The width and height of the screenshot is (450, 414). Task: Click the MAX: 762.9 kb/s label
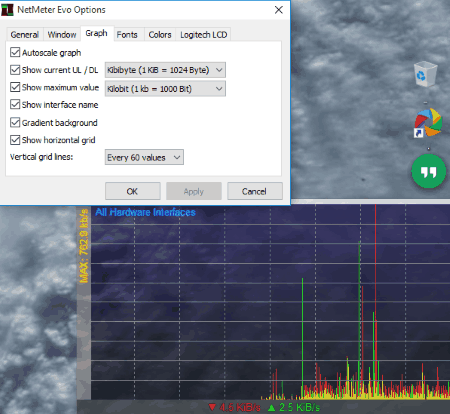point(84,246)
